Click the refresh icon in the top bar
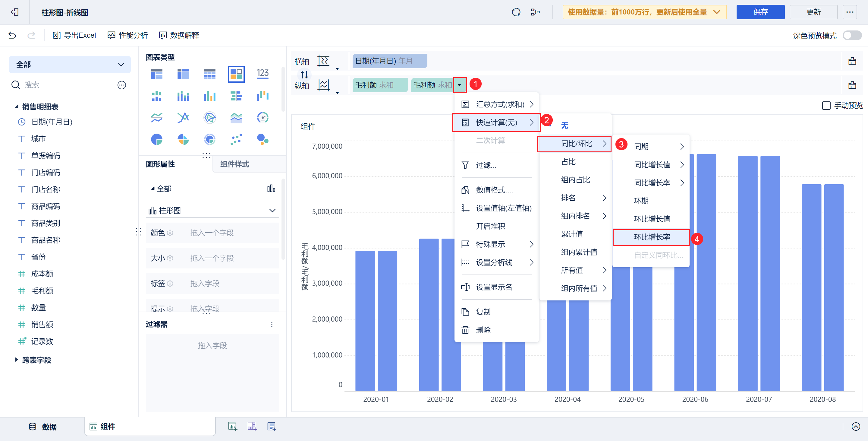868x441 pixels. point(516,12)
